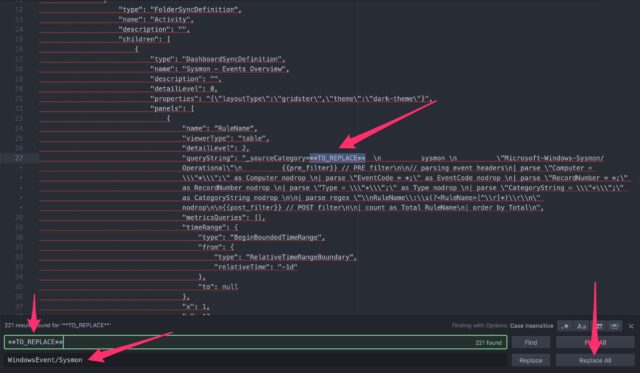640x373 pixels.
Task: Click the Replace All button
Action: click(x=595, y=360)
